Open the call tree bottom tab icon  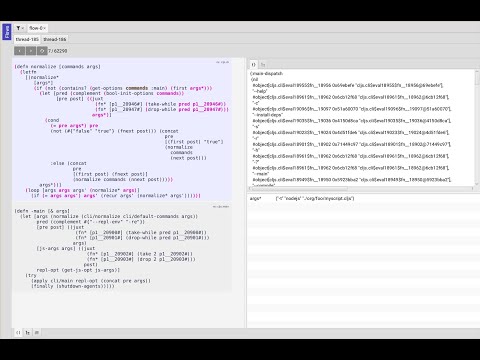(28, 332)
